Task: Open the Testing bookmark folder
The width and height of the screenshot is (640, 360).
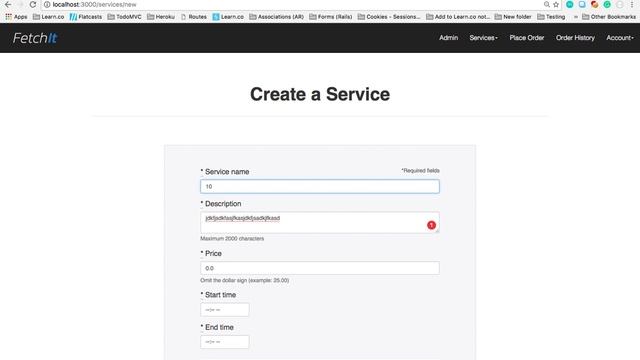Action: [x=551, y=17]
